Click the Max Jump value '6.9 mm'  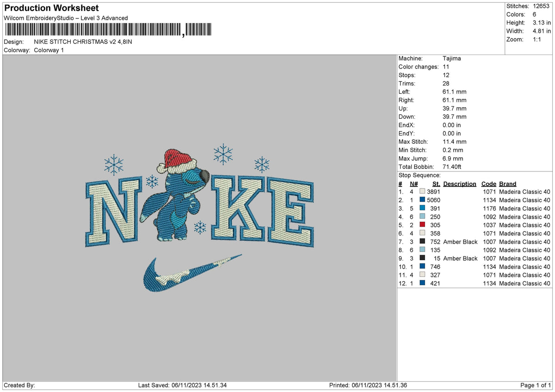pyautogui.click(x=453, y=158)
